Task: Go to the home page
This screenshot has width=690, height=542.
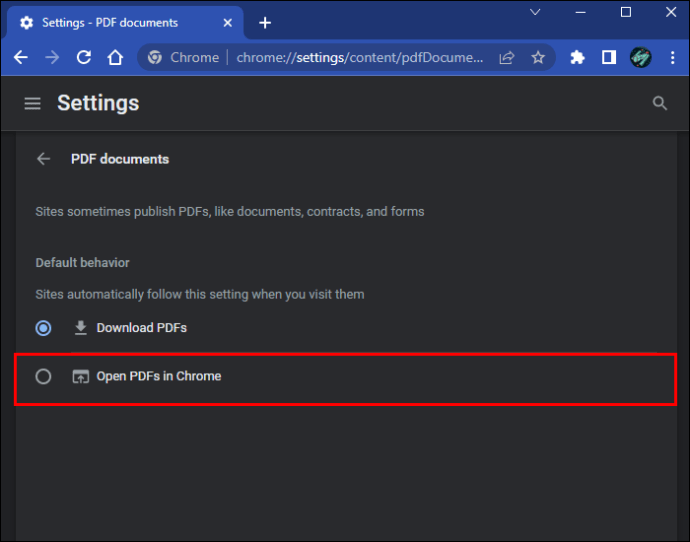Action: pyautogui.click(x=115, y=57)
